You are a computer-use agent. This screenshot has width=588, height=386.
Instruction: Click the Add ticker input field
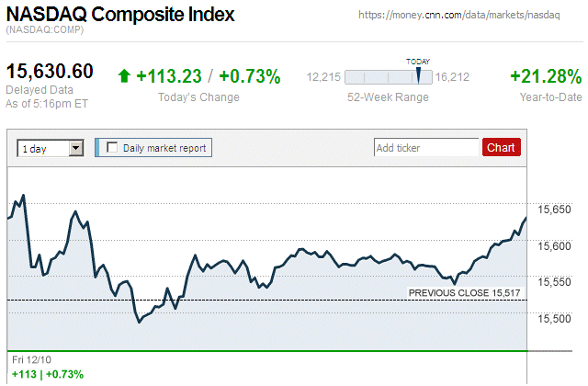tap(426, 147)
